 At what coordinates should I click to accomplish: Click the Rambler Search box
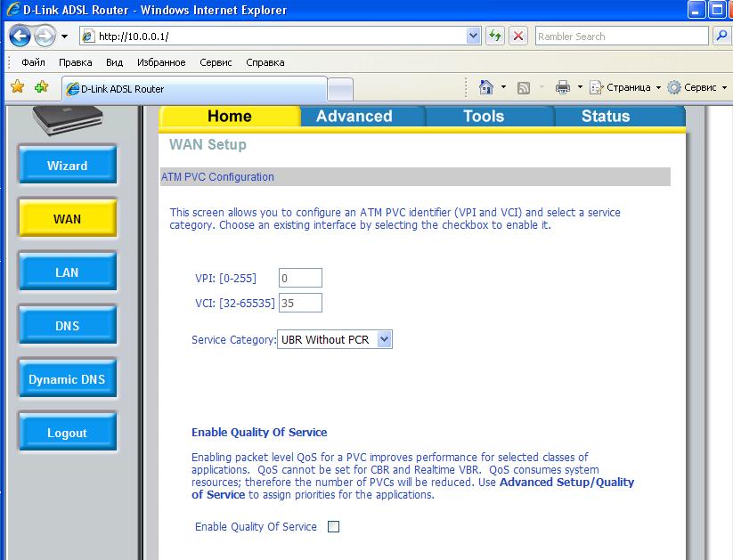click(622, 36)
